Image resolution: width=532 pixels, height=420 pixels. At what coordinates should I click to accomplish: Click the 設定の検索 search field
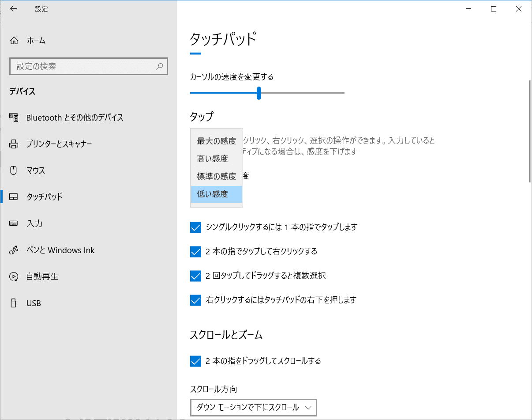pos(84,66)
